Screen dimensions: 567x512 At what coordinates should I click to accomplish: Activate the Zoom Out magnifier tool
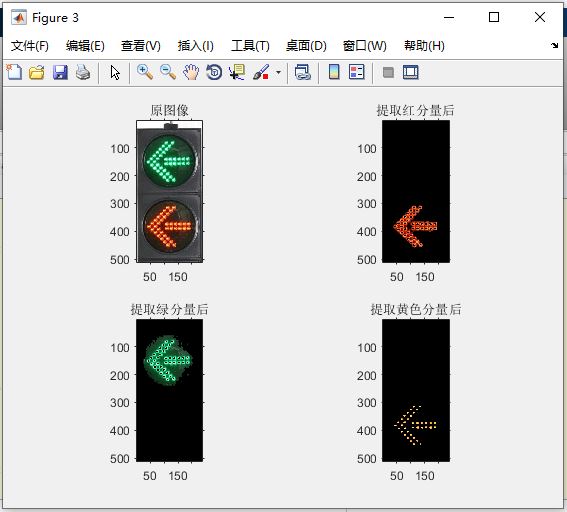coord(168,72)
